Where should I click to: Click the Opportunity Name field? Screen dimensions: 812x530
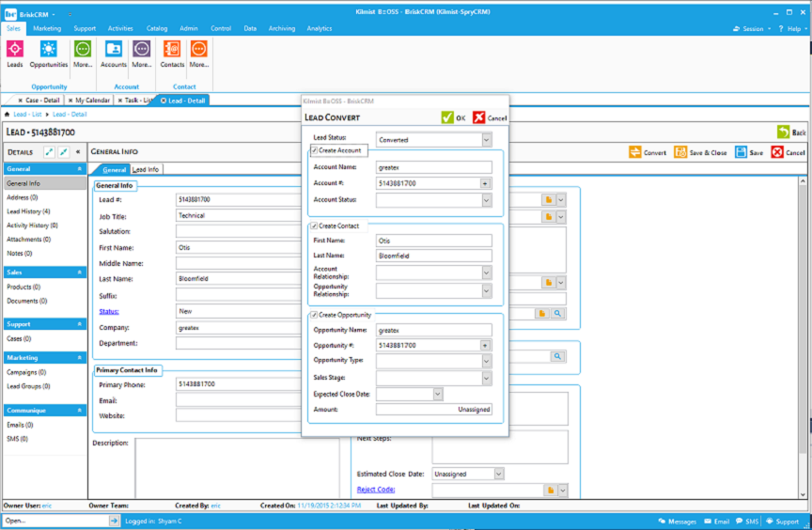point(434,330)
